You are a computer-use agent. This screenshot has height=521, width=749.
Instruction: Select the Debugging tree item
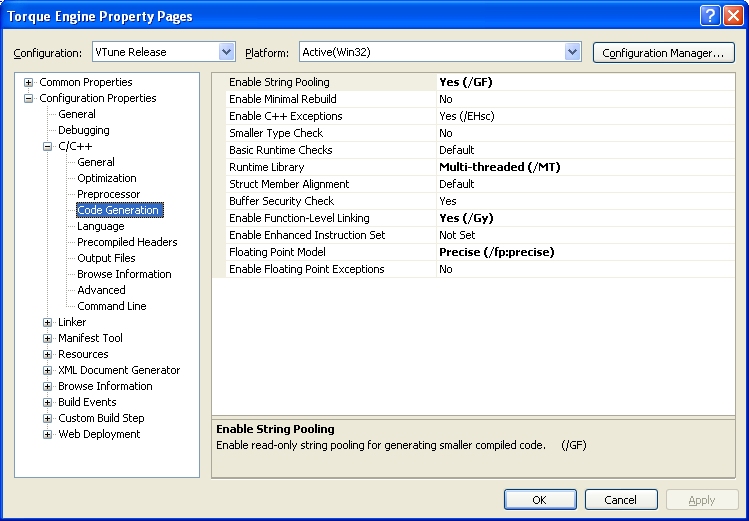83,130
